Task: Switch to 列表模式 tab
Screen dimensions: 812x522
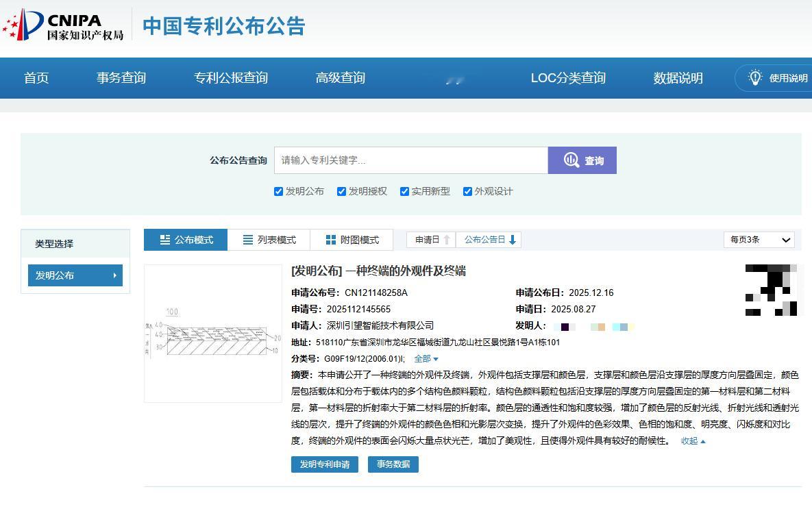Action: click(269, 240)
